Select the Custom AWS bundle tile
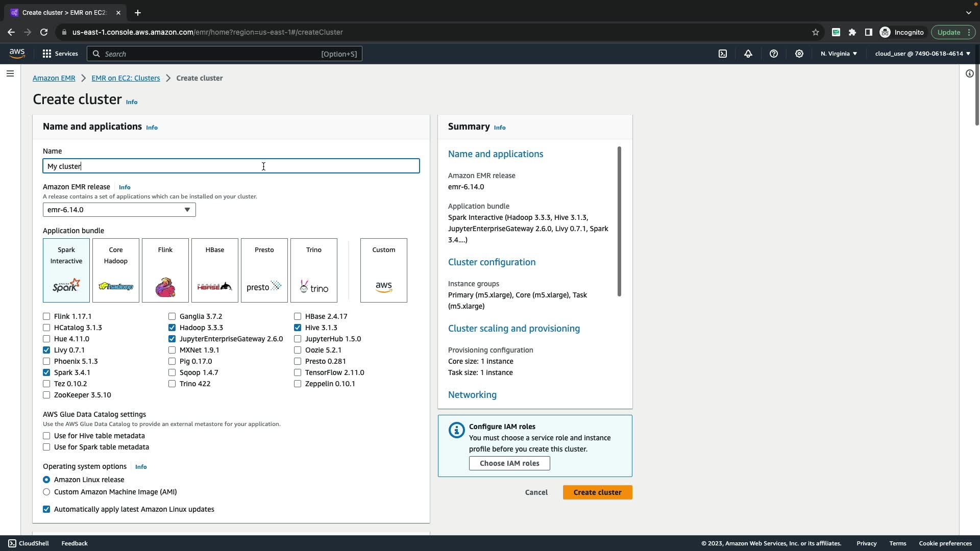 [384, 270]
